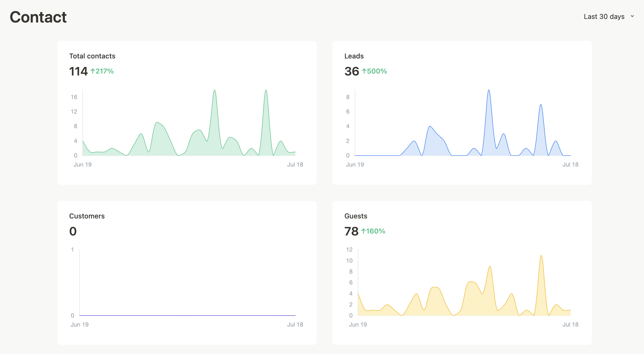Click the yellow Guests area chart
Screen dimensions: 644x354
click(464, 285)
